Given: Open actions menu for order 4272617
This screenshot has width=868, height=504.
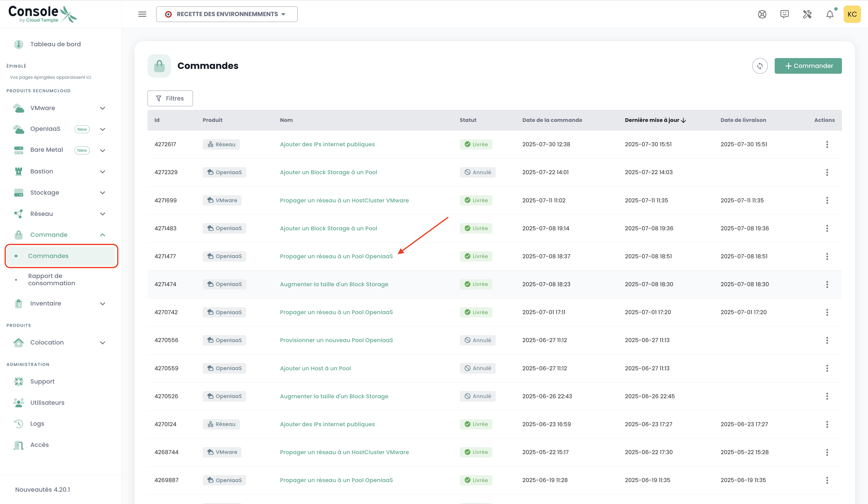Looking at the screenshot, I should point(827,144).
